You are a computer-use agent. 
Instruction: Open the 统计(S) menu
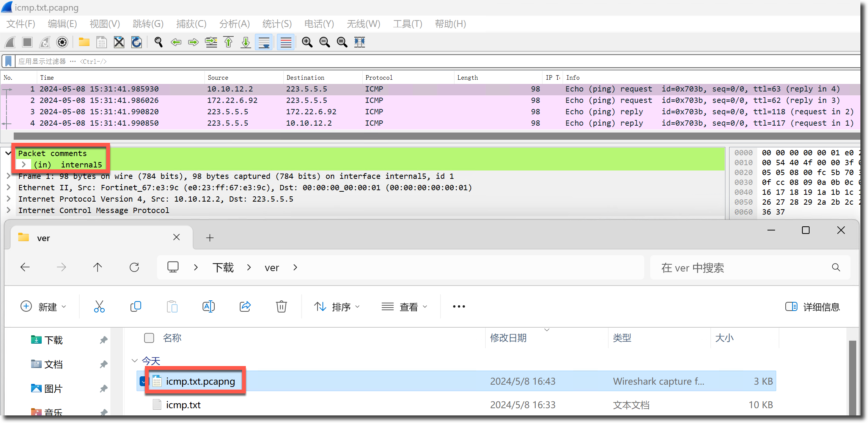click(277, 24)
